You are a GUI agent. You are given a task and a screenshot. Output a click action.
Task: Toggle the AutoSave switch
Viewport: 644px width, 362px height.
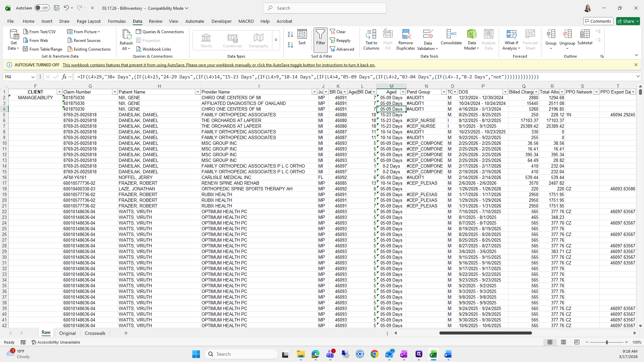[x=42, y=8]
